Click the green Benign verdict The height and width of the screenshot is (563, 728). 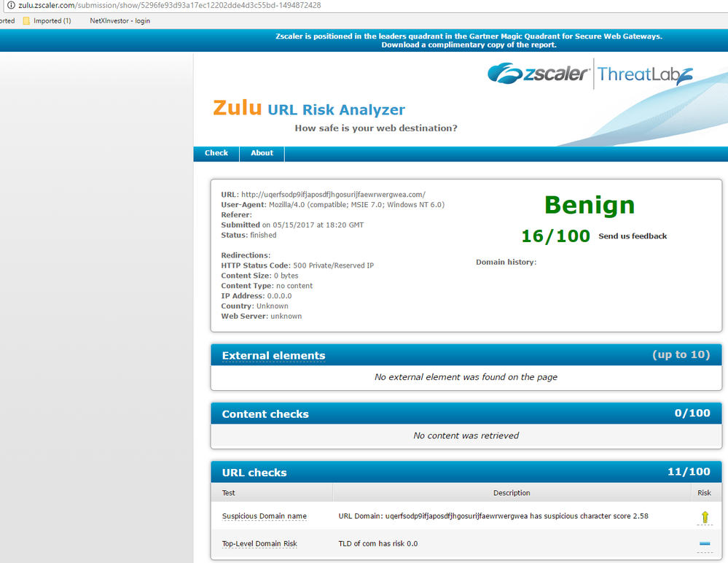(x=590, y=205)
